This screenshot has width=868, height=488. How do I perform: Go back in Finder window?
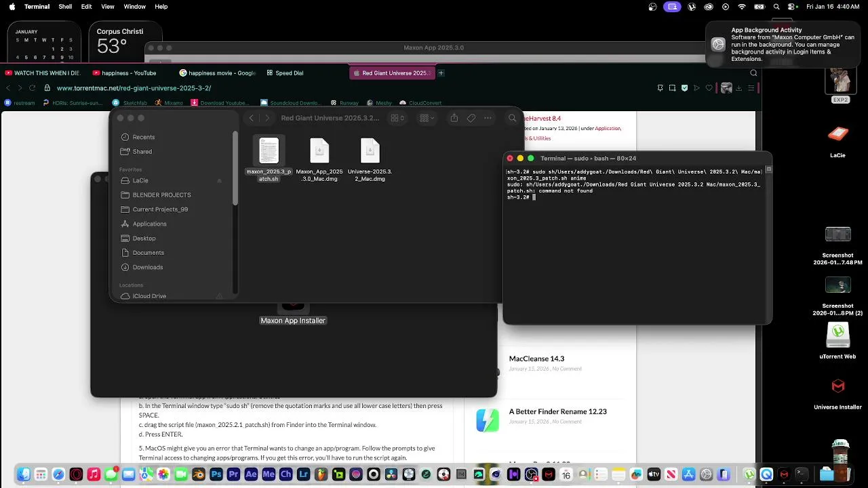coord(251,118)
